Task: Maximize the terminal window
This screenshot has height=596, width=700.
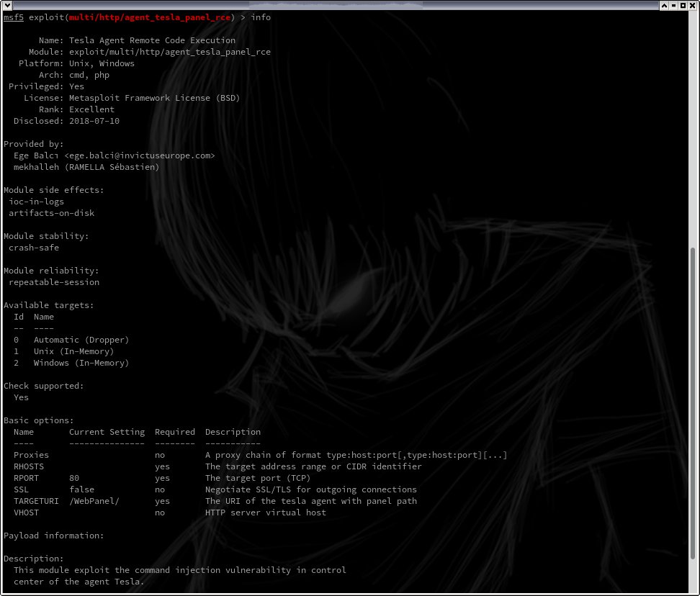Action: point(683,5)
